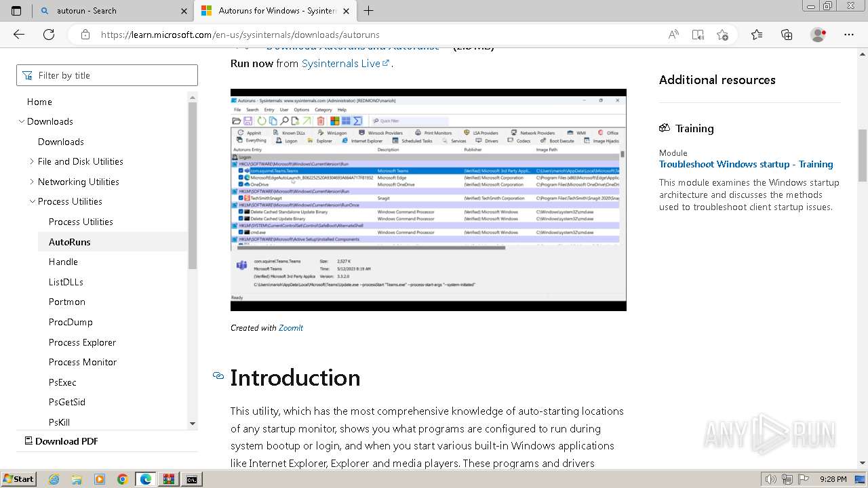Enlarge the Autoruns screenshot image
868x488 pixels.
click(x=429, y=200)
